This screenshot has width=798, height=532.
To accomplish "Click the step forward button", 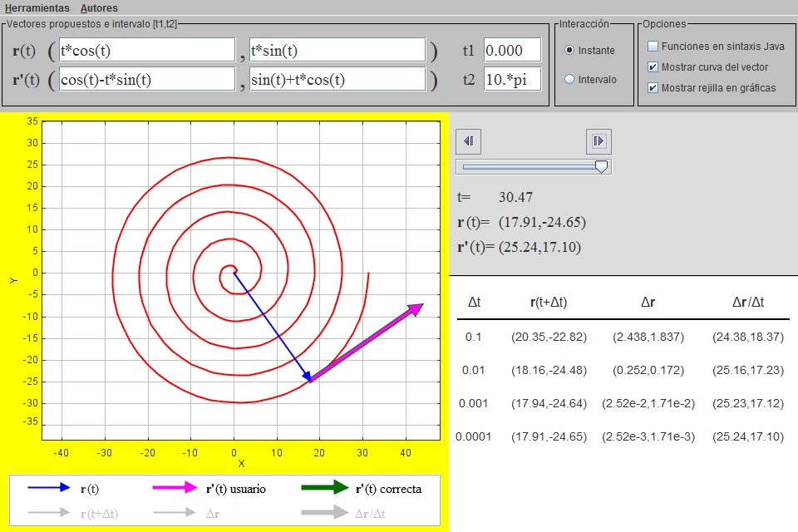I will coord(598,141).
